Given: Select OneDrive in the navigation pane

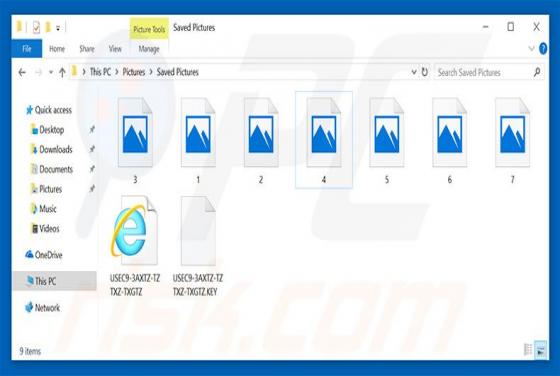Looking at the screenshot, I should [x=44, y=255].
